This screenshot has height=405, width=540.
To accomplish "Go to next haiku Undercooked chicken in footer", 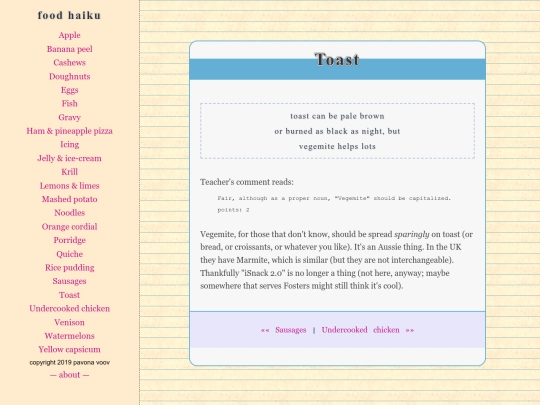I will (361, 330).
